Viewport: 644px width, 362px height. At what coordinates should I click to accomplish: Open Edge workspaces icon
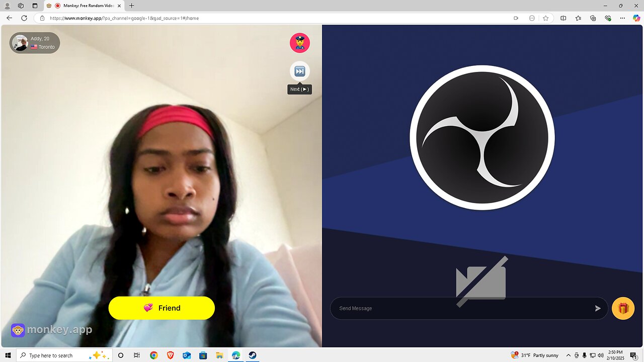[x=21, y=6]
